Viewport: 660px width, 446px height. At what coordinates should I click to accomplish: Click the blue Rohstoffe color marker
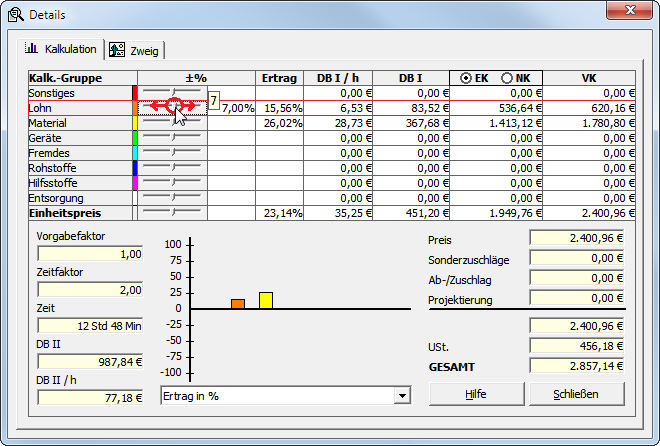click(135, 168)
